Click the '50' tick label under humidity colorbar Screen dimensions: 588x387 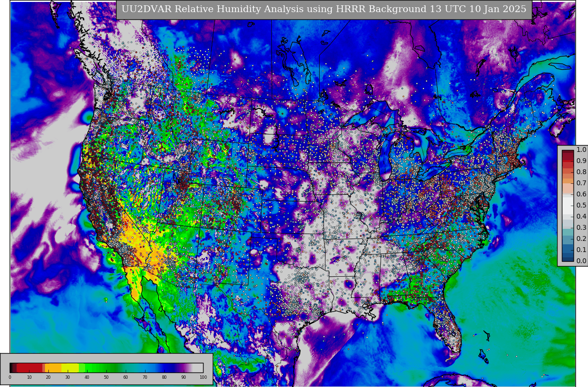pyautogui.click(x=106, y=377)
